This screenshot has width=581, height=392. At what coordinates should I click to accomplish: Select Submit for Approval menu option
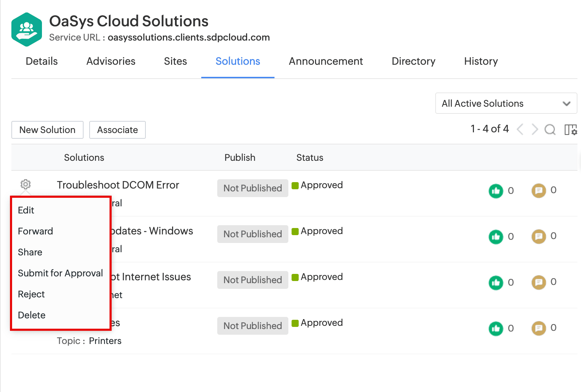60,273
